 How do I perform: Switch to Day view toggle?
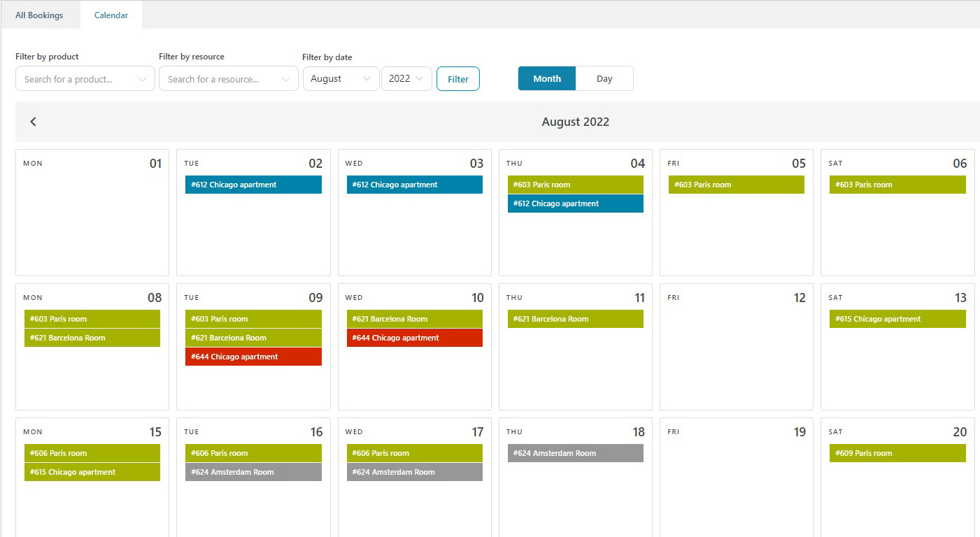pos(604,79)
